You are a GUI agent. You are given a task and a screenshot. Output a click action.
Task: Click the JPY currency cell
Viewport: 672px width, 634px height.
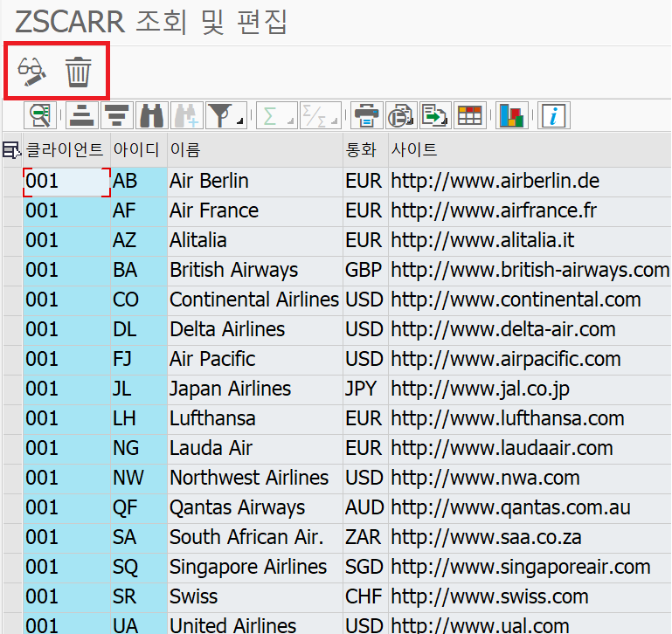point(365,389)
